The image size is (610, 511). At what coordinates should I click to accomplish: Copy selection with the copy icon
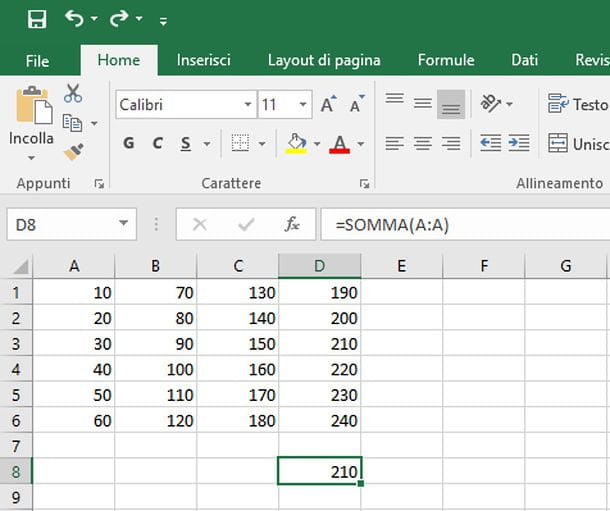pyautogui.click(x=72, y=123)
